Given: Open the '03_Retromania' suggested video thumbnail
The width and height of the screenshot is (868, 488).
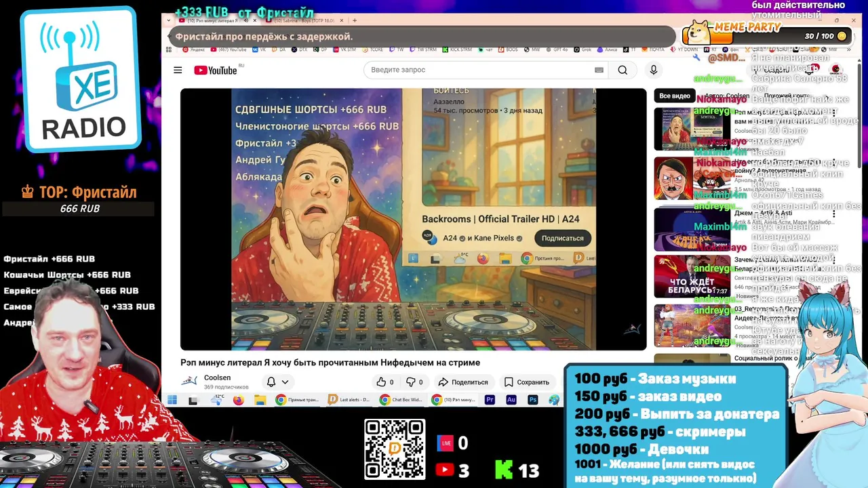Looking at the screenshot, I should (x=692, y=326).
